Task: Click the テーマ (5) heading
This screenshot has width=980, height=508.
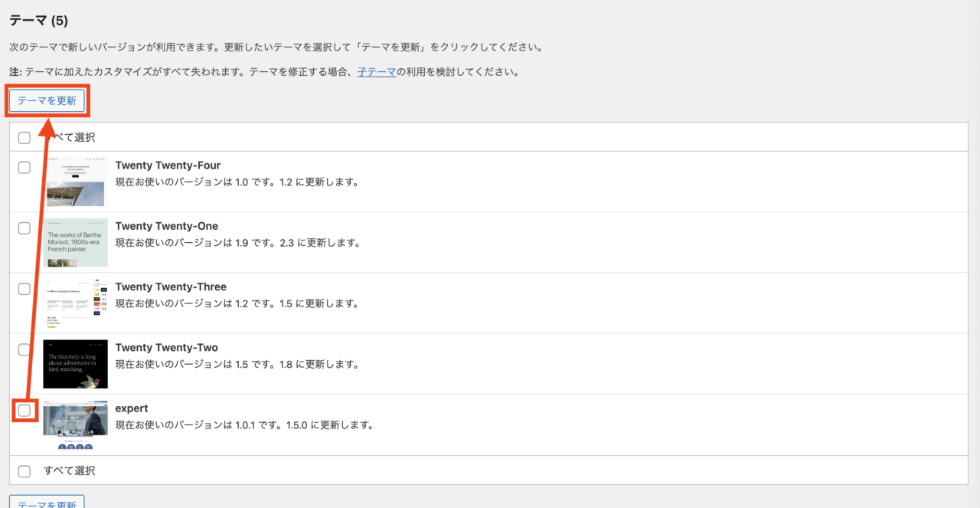Action: click(38, 21)
